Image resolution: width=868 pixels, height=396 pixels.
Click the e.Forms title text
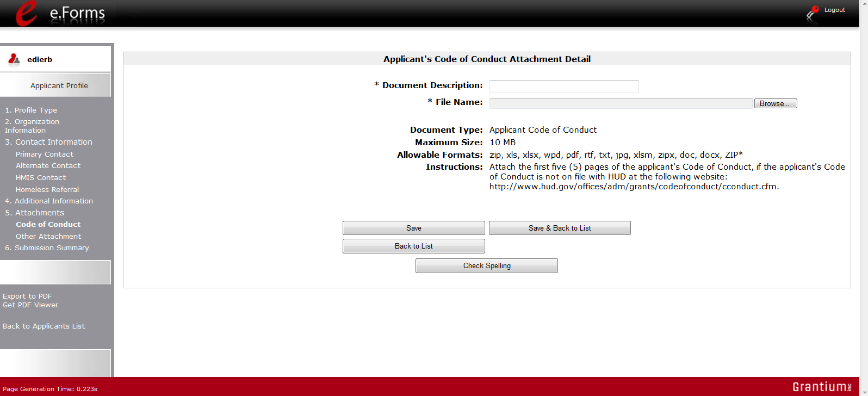click(x=77, y=13)
